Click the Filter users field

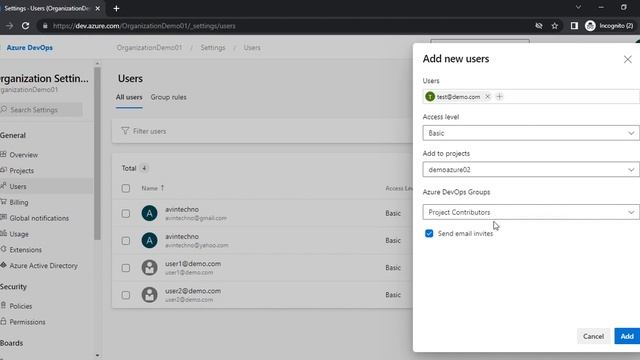pos(261,131)
